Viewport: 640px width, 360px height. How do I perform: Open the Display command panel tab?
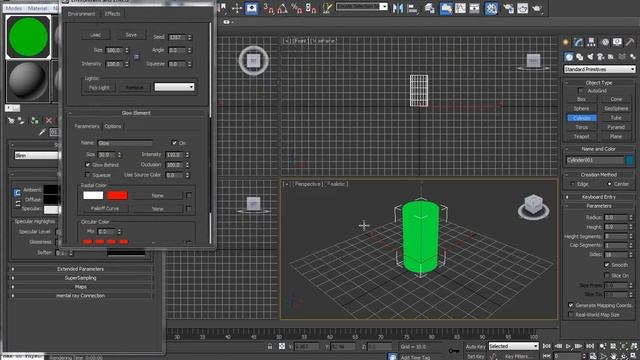[618, 42]
